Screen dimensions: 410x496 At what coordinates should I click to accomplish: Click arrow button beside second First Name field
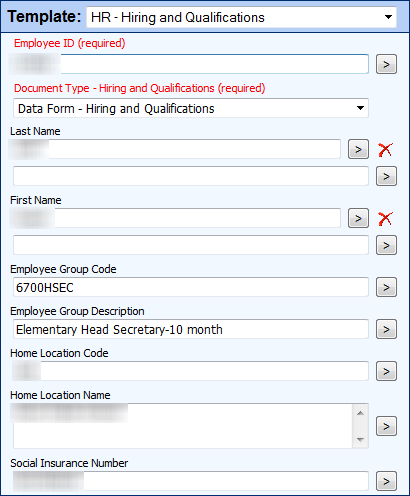(x=386, y=245)
